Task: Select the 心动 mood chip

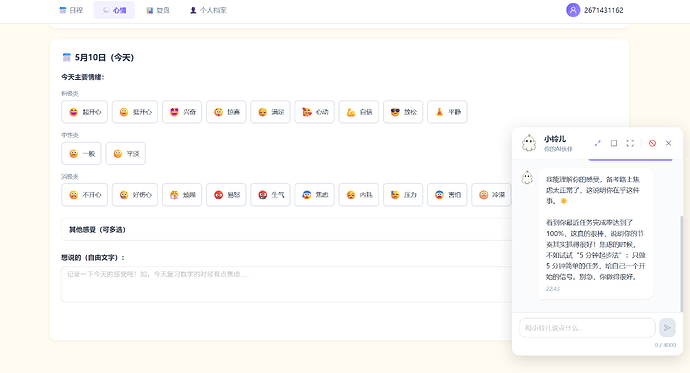Action: [315, 112]
